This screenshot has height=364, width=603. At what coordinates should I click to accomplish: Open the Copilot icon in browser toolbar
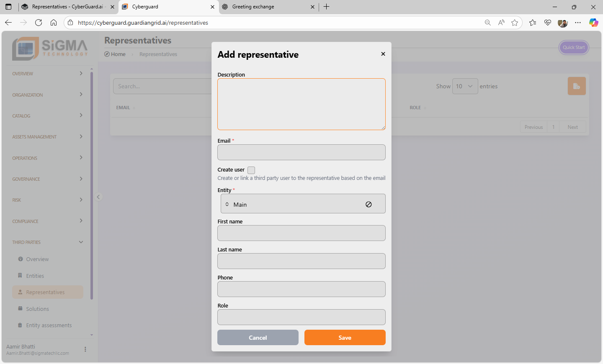pyautogui.click(x=593, y=23)
